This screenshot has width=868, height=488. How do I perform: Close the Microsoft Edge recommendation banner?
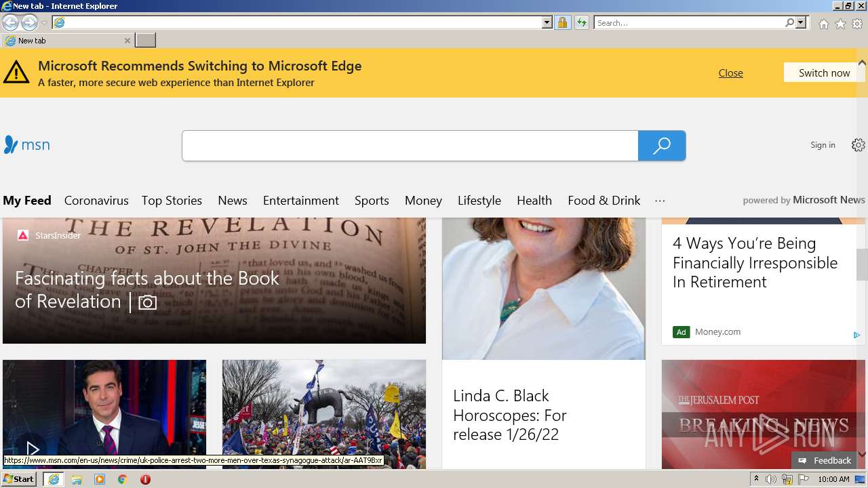(x=730, y=73)
